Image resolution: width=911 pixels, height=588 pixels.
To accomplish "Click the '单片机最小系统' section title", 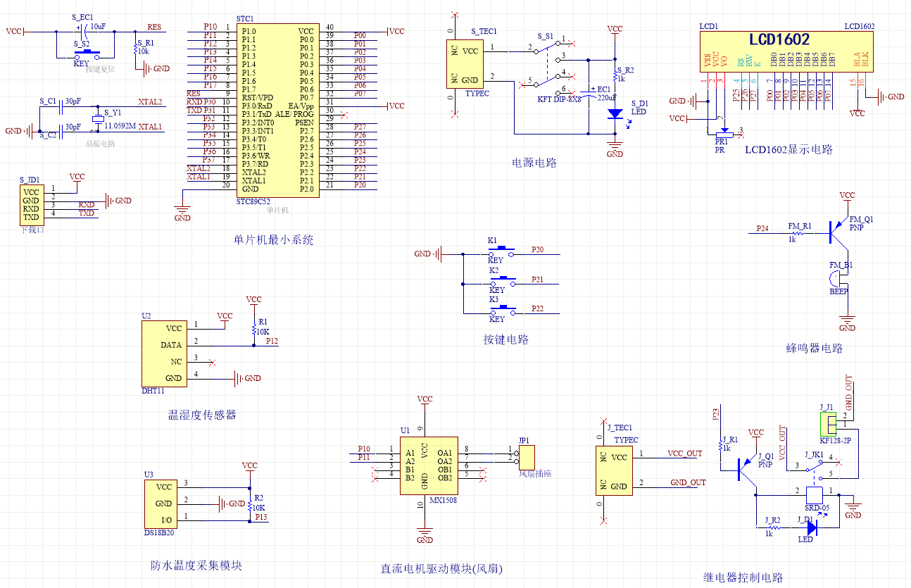I will [273, 239].
